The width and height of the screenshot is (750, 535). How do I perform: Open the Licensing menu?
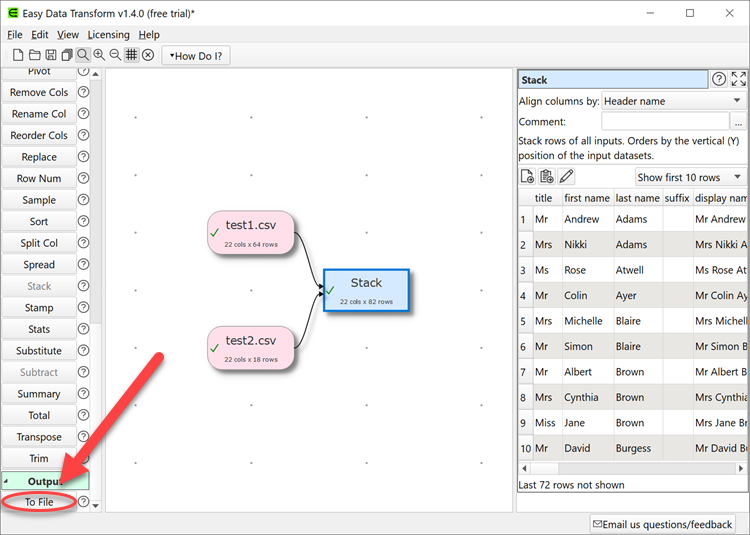pyautogui.click(x=108, y=35)
